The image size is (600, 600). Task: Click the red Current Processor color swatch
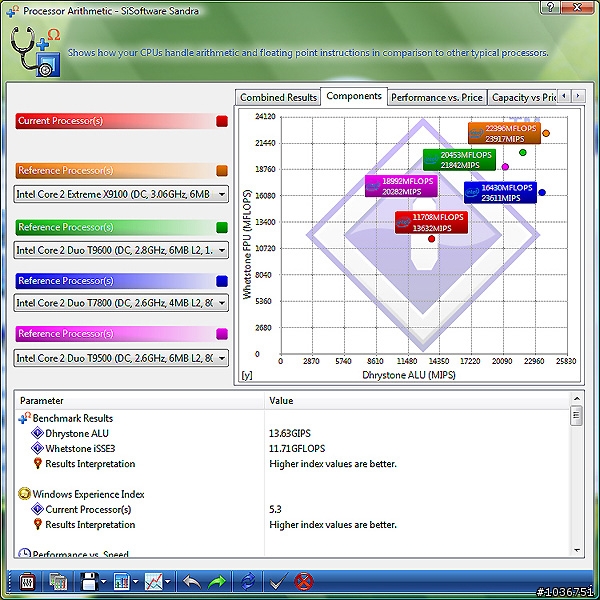tap(222, 121)
